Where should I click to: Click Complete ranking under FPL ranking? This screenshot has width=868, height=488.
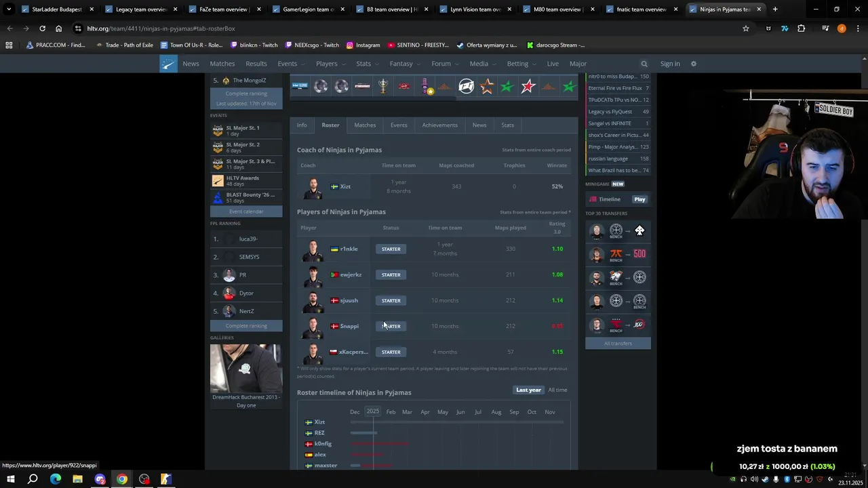(246, 325)
